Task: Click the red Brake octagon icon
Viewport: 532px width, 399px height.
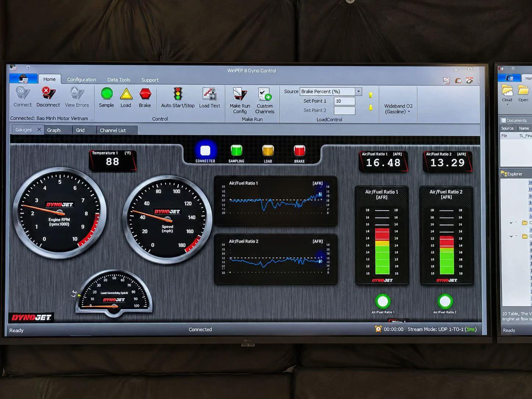Action: (x=145, y=94)
